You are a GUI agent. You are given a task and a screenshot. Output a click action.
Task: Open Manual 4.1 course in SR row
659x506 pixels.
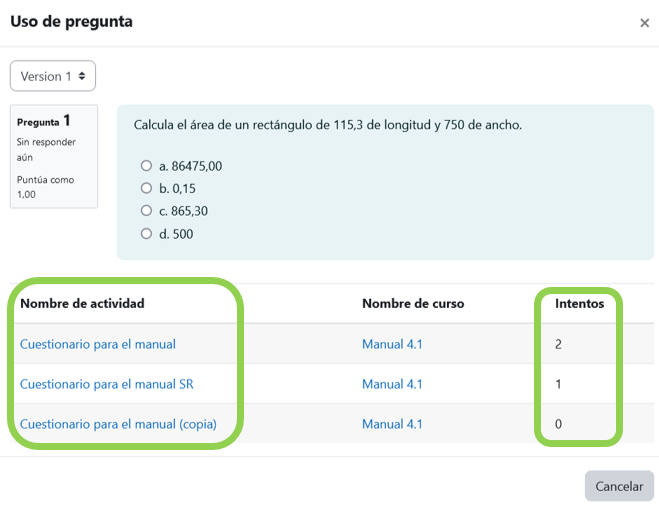pos(392,384)
